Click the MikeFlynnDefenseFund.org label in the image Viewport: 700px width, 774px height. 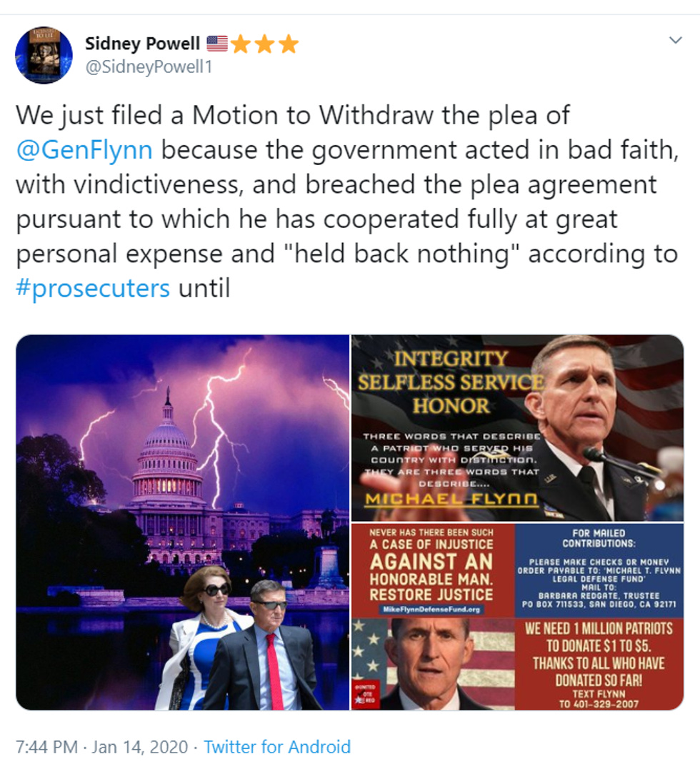pos(431,609)
